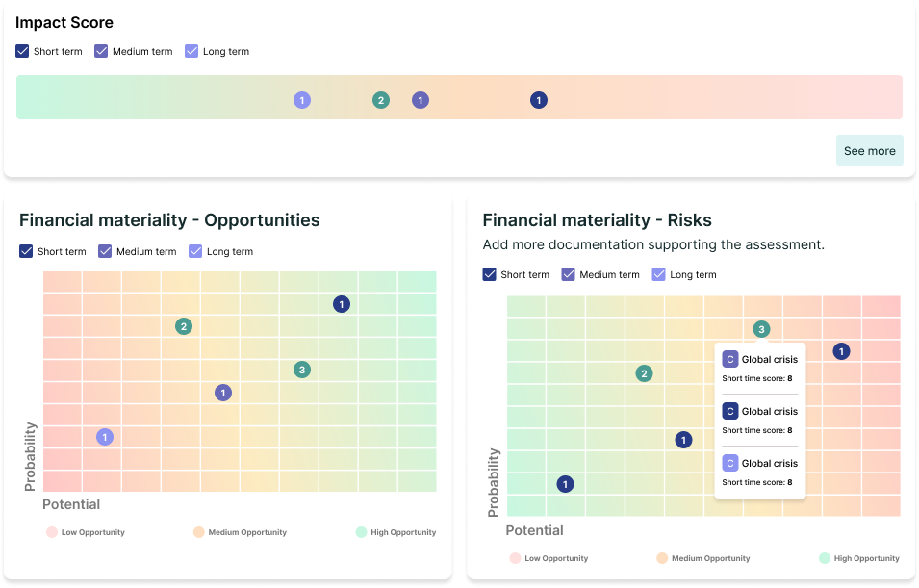The width and height of the screenshot is (919, 588).
Task: Click first Global crisis 'C' icon in tooltip
Action: tap(729, 359)
